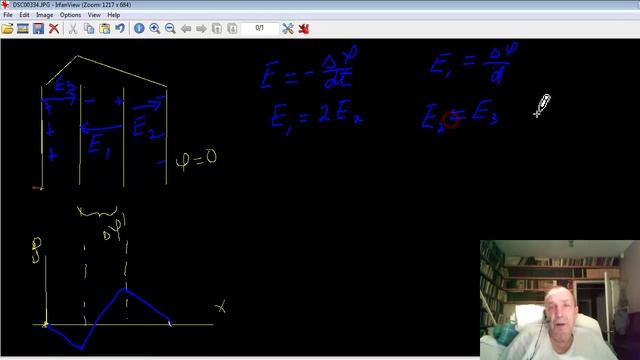
Task: Click the Next image arrow
Action: pos(201,29)
